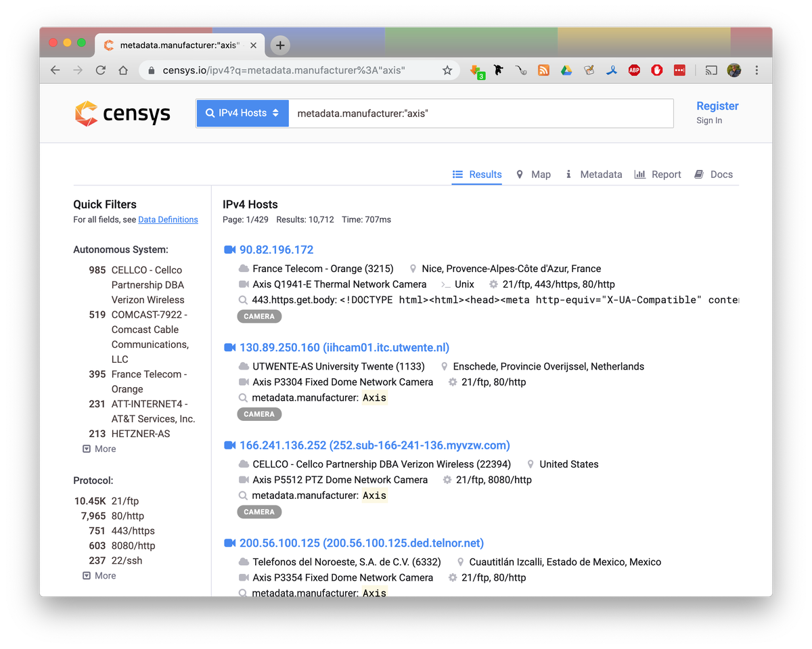Expand More under Autonomous System
The height and width of the screenshot is (649, 812).
(x=99, y=449)
